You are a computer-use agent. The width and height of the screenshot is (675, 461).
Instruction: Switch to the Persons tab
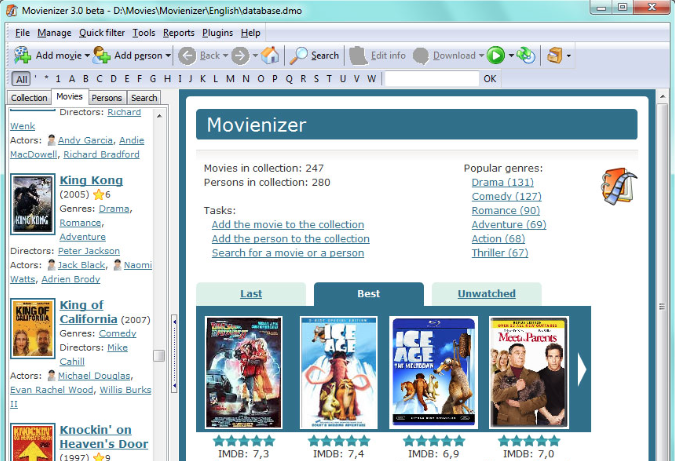coord(106,98)
